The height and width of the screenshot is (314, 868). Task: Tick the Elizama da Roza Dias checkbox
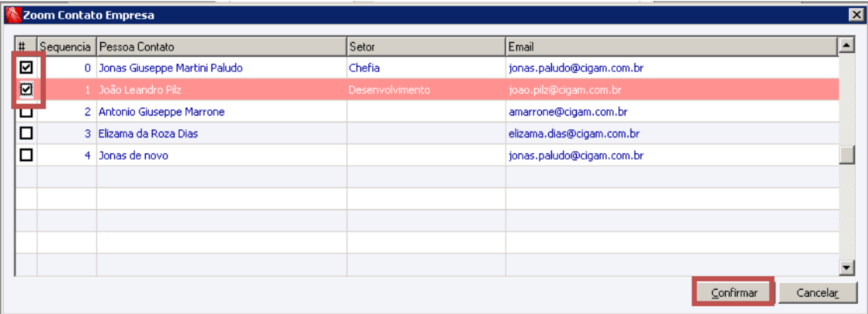point(26,134)
